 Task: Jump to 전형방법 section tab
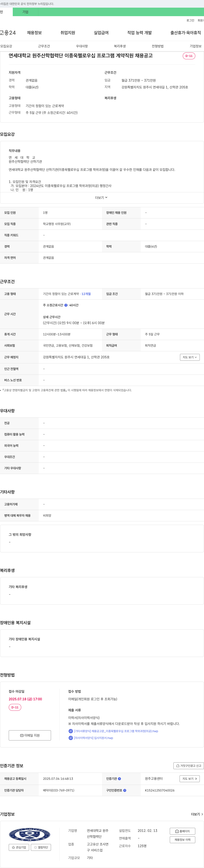click(157, 46)
